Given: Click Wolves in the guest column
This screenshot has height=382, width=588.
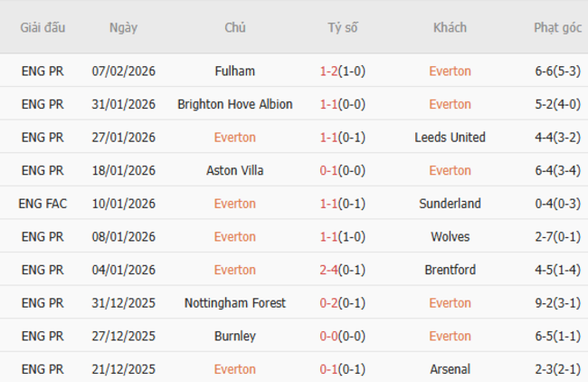Looking at the screenshot, I should [x=450, y=236].
